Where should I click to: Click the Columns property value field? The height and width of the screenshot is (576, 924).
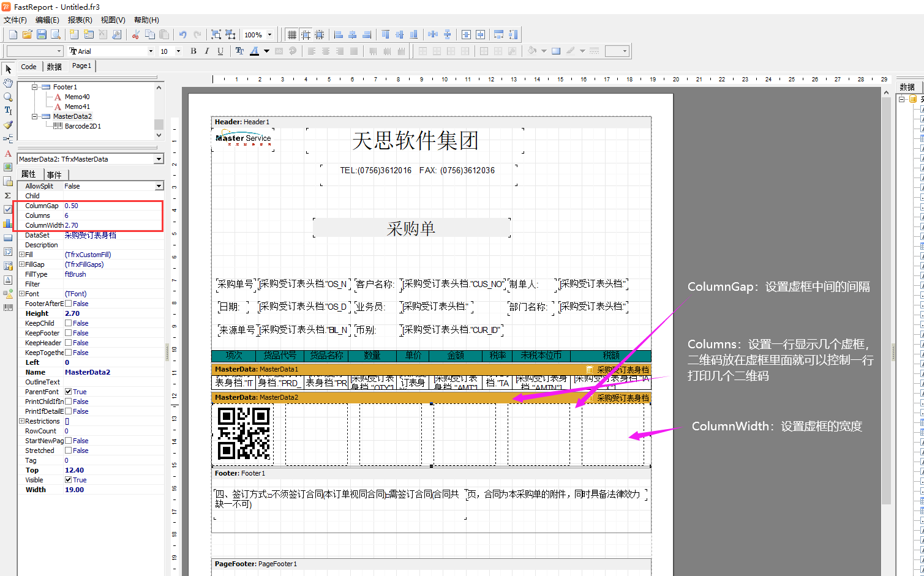113,215
